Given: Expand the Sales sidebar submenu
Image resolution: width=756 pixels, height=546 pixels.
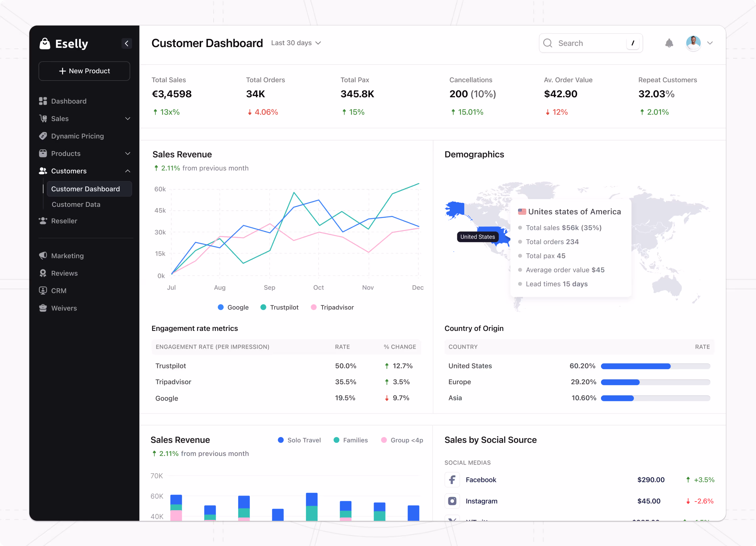Looking at the screenshot, I should tap(127, 119).
